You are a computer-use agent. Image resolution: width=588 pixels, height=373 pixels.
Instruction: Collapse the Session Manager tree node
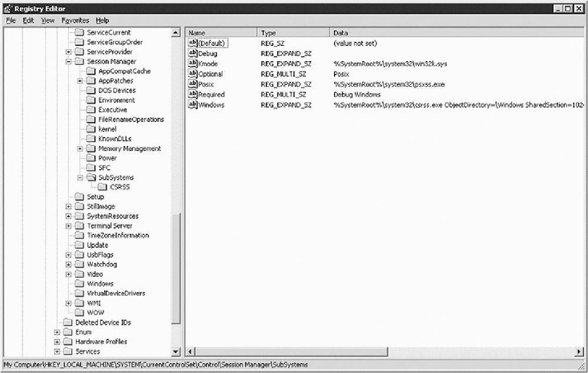[69, 62]
